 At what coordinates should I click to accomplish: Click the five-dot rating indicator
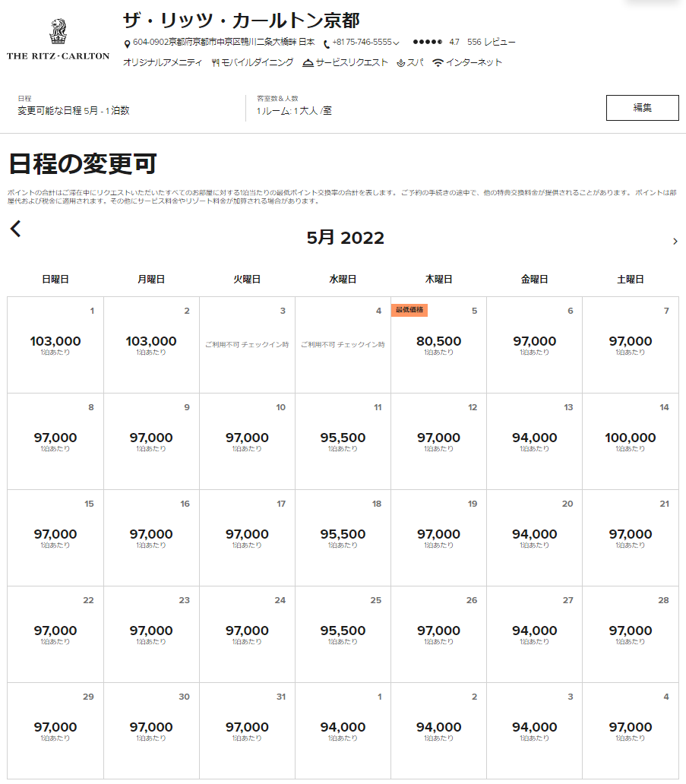428,43
